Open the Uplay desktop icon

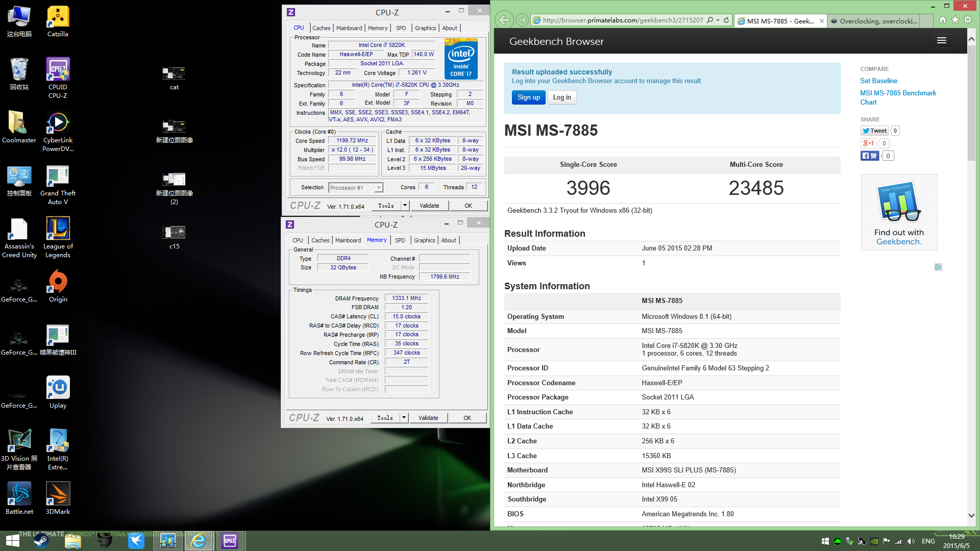tap(58, 392)
